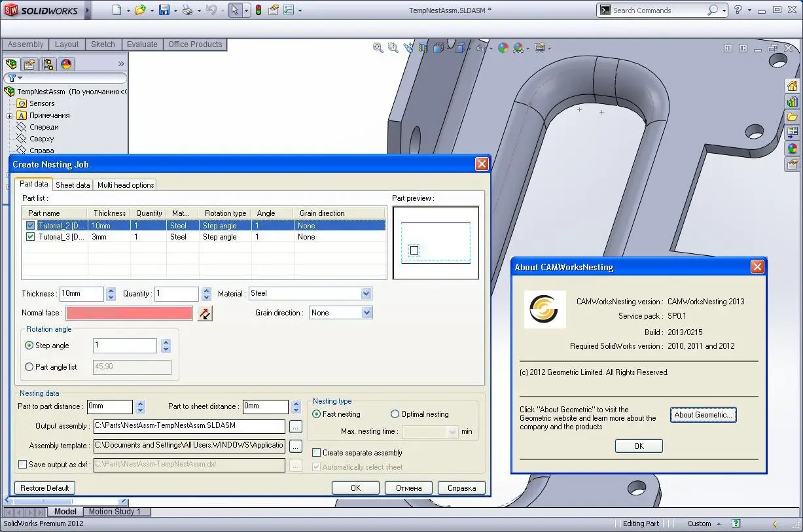
Task: Open SolidWorks Resources home icon in task pane
Action: [793, 86]
